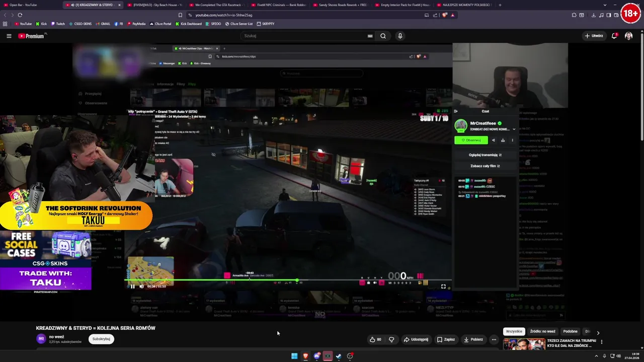
Task: Open the YouTube notifications bell
Action: point(614,36)
